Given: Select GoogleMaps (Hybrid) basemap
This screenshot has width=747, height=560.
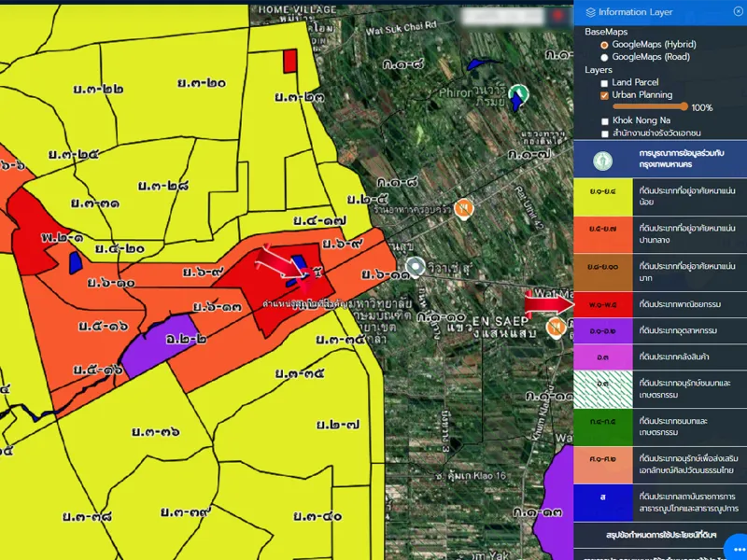Looking at the screenshot, I should coord(604,45).
